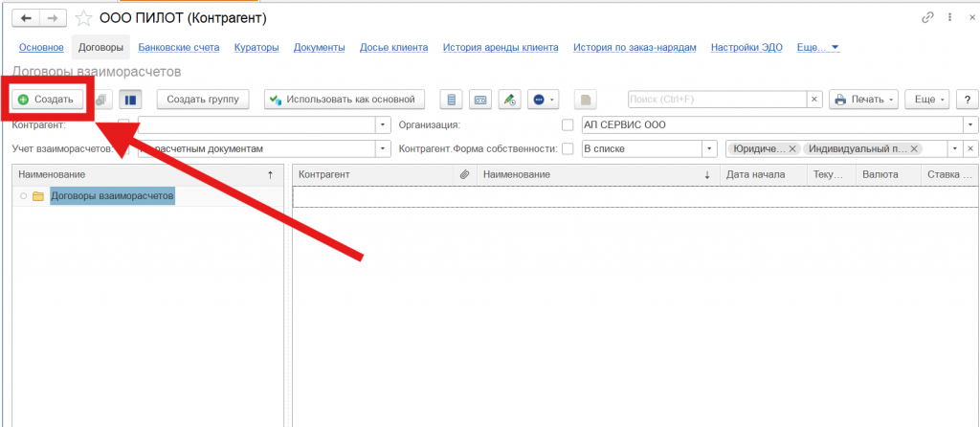The width and height of the screenshot is (980, 427).
Task: Open help with the question mark button
Action: click(x=968, y=100)
